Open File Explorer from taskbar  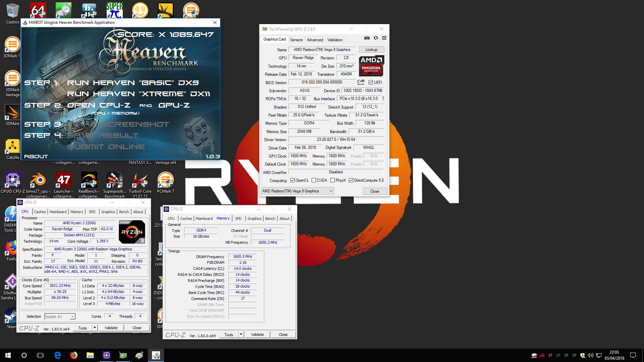click(90, 355)
